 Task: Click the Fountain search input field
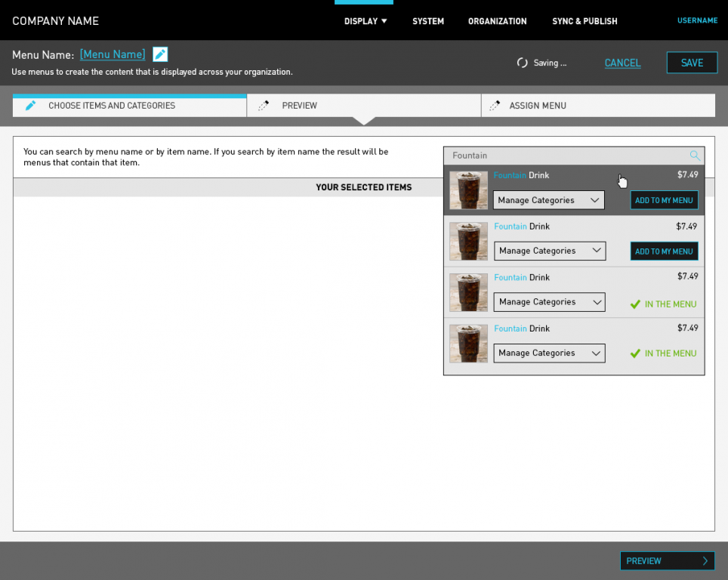(566, 156)
